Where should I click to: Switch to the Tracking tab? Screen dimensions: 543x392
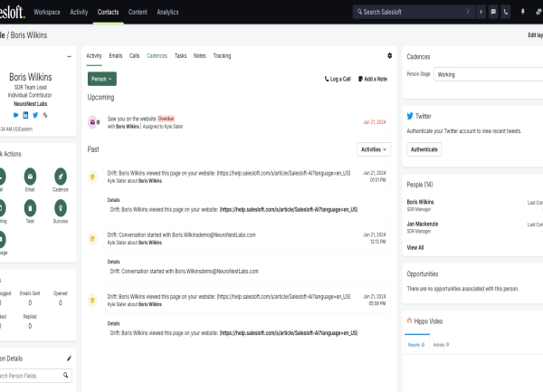click(222, 56)
